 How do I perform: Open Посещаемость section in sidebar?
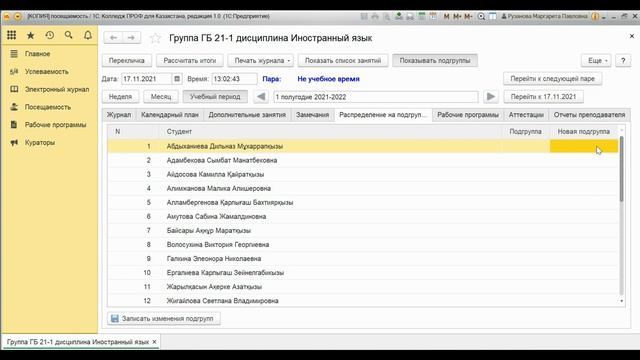[x=48, y=107]
